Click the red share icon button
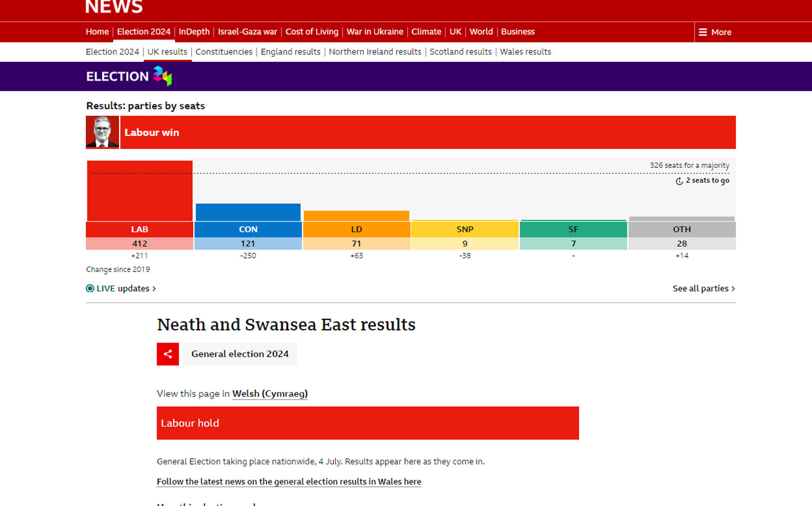 click(x=168, y=354)
